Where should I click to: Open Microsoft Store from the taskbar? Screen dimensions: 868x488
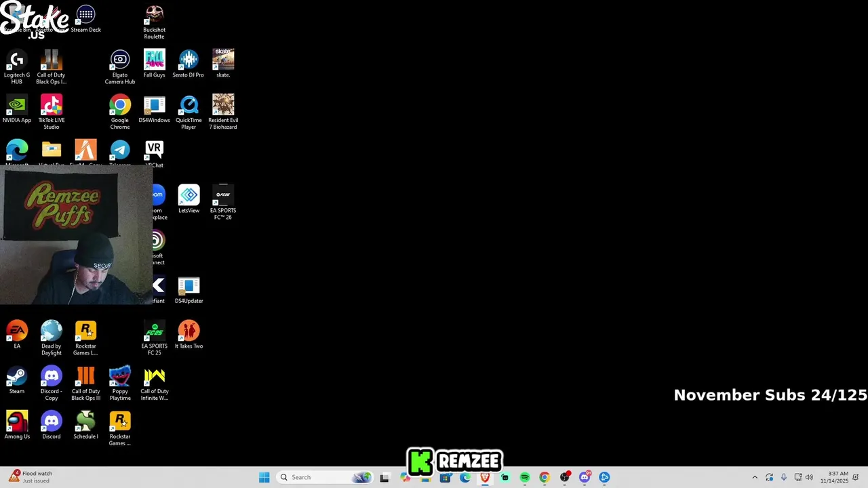tap(445, 477)
